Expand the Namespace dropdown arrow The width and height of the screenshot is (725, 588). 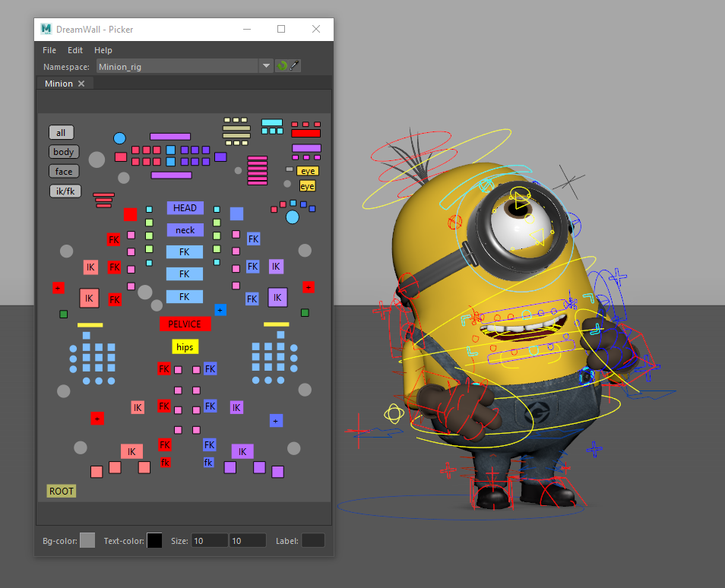pyautogui.click(x=266, y=66)
